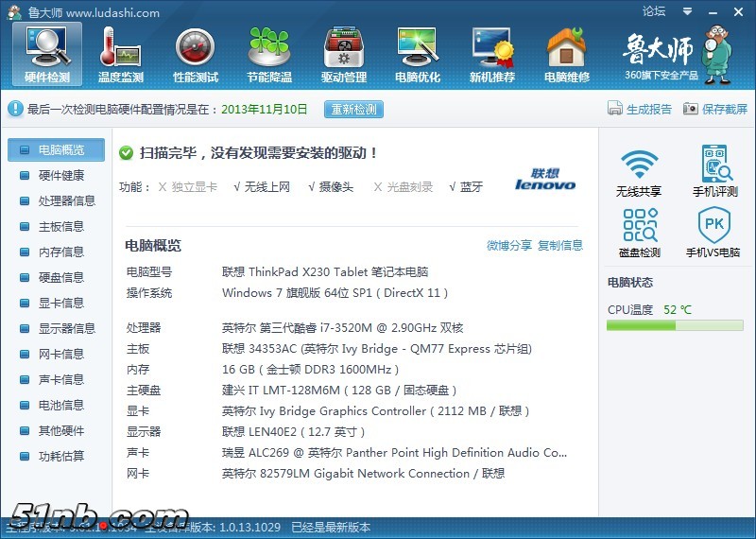
Task: Switch to 硬件健康 in the sidebar
Action: coord(60,176)
